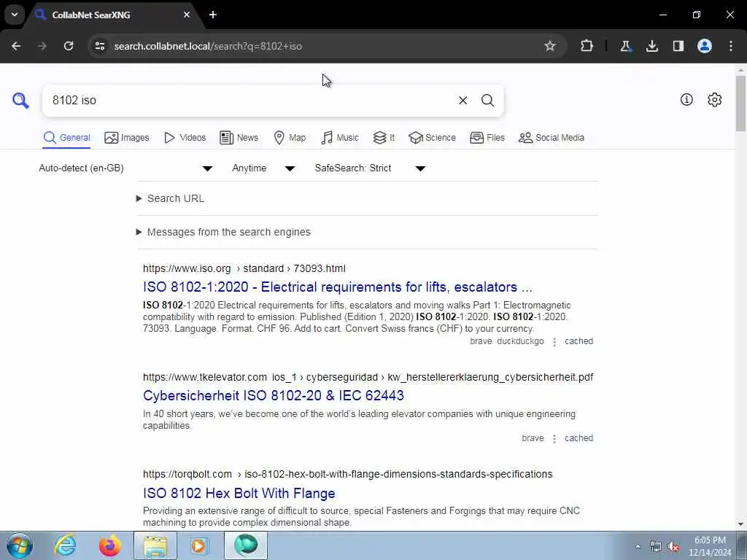Click the https://torqbolt.com result URL
Screen dimensions: 747x560
pyautogui.click(x=348, y=474)
